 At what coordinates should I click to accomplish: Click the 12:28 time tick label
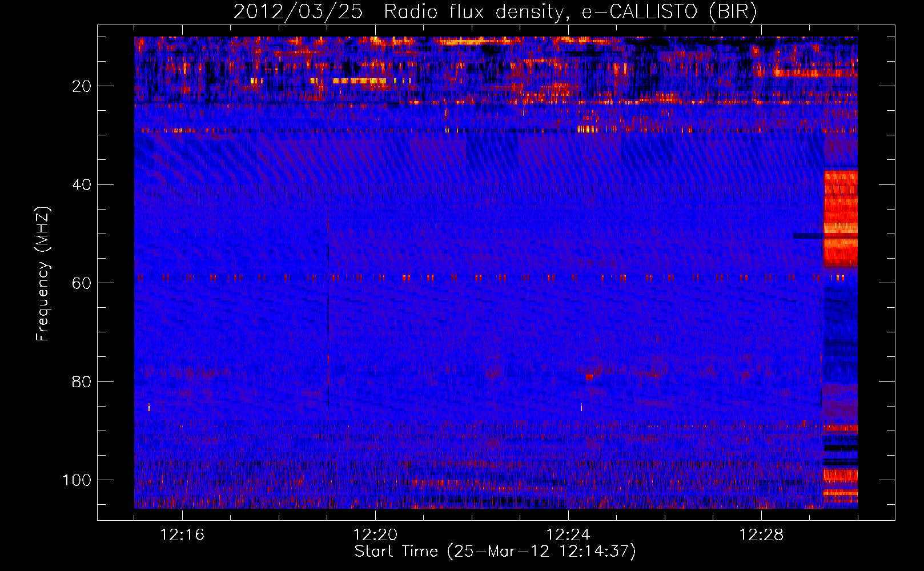(x=761, y=535)
